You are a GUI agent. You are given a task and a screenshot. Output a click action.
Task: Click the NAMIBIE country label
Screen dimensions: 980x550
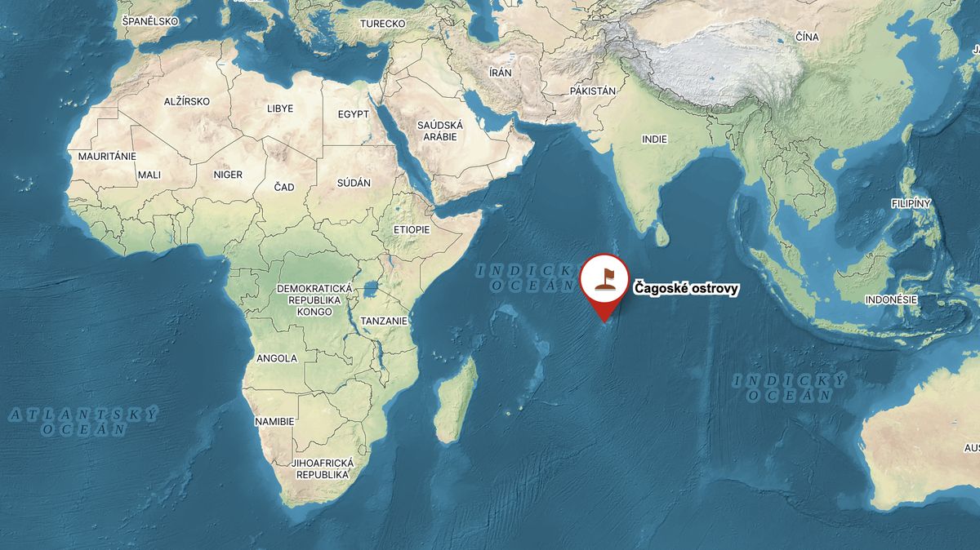coord(274,421)
